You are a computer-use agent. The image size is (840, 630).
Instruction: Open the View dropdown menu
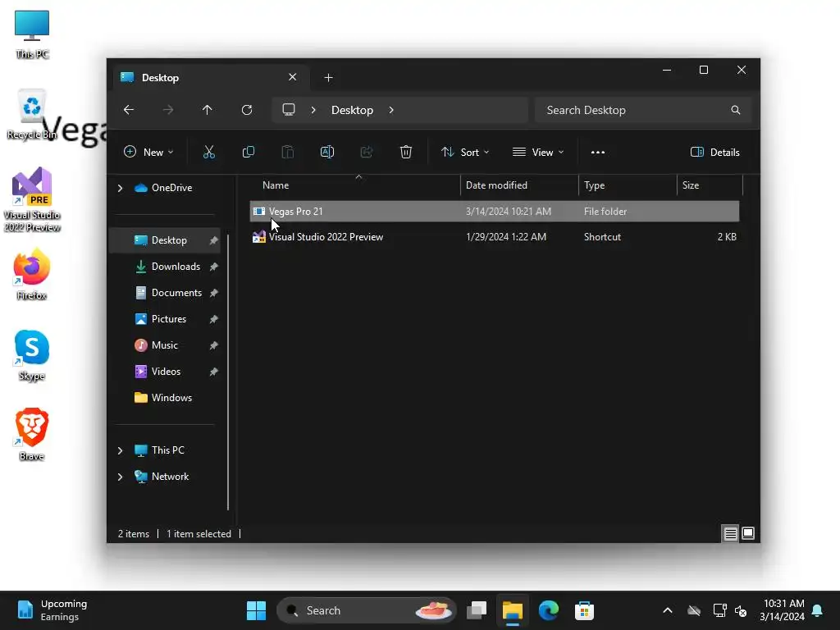click(x=538, y=152)
